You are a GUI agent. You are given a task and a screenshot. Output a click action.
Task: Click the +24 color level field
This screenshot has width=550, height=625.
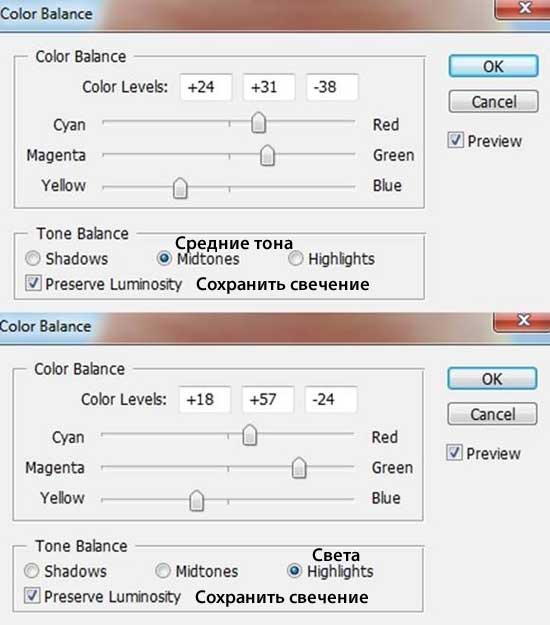pos(206,87)
